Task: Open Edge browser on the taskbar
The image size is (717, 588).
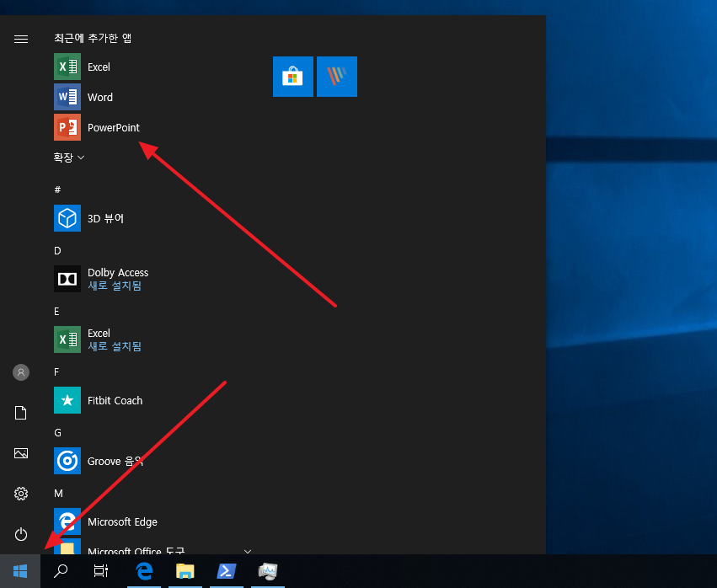Action: 144,571
